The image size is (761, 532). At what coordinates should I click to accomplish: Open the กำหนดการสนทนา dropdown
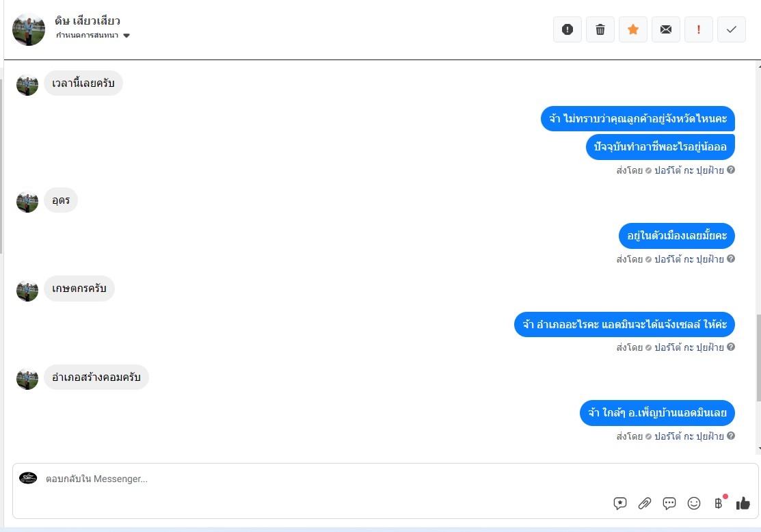(x=93, y=36)
